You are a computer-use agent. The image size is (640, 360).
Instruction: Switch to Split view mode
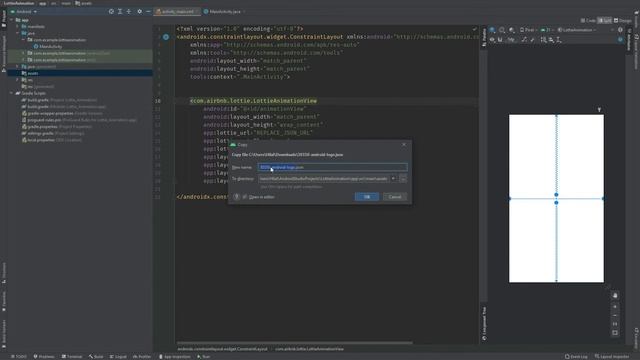(604, 20)
